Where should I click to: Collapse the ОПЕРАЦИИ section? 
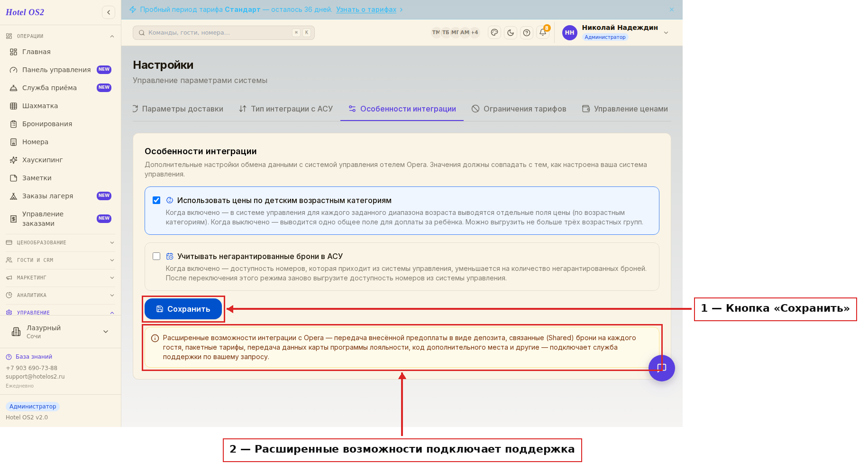click(x=60, y=36)
